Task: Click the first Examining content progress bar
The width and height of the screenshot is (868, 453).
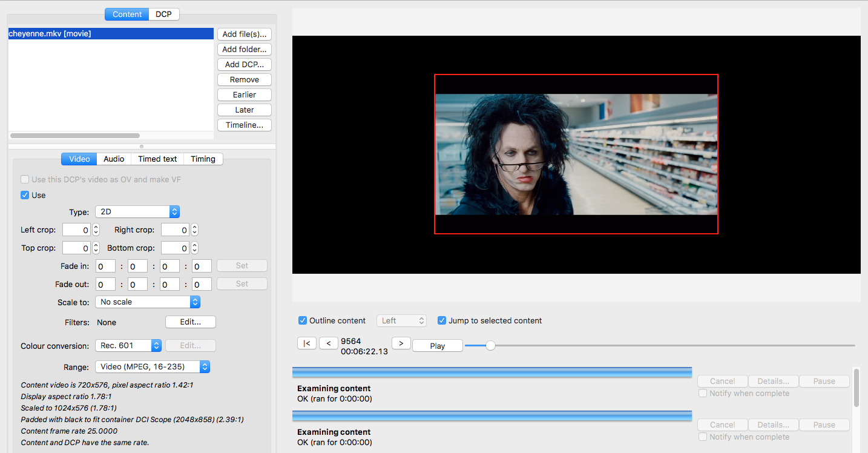Action: click(x=492, y=372)
